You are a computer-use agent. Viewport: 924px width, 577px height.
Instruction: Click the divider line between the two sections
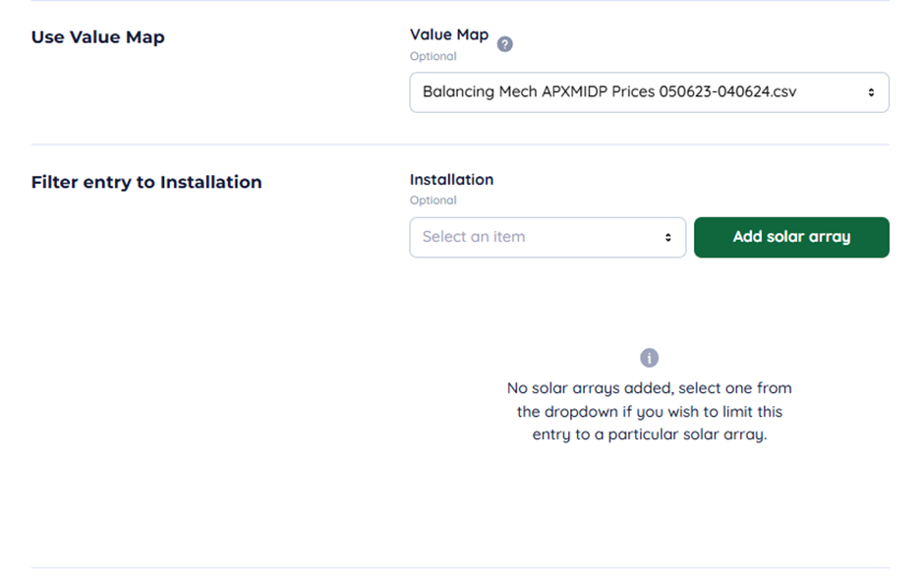[460, 144]
